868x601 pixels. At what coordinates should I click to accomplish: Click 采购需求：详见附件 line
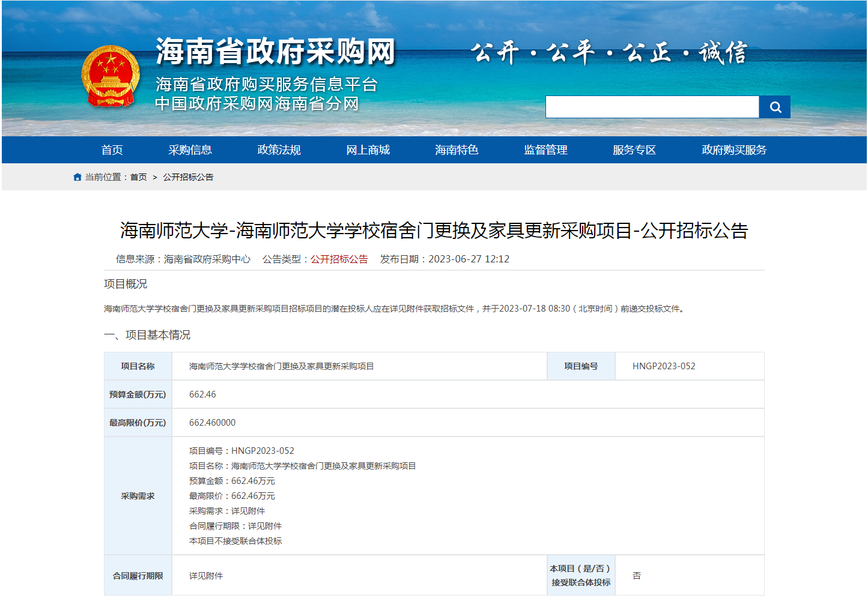(x=227, y=511)
